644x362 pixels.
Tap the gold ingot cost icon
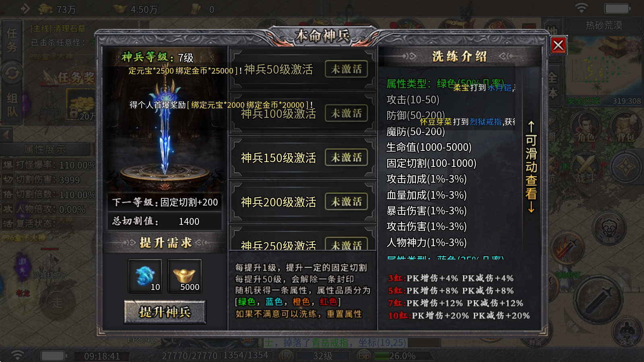point(184,276)
